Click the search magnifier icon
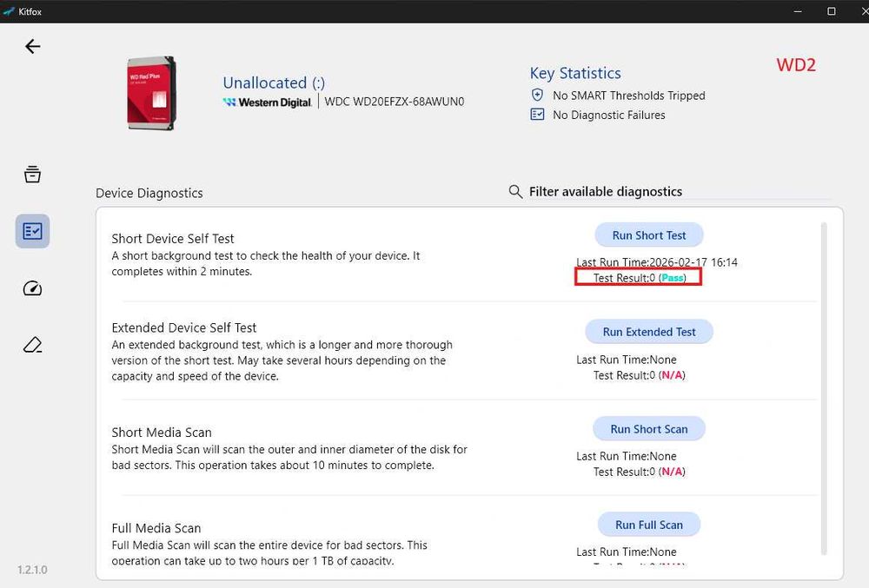This screenshot has width=869, height=588. (515, 192)
